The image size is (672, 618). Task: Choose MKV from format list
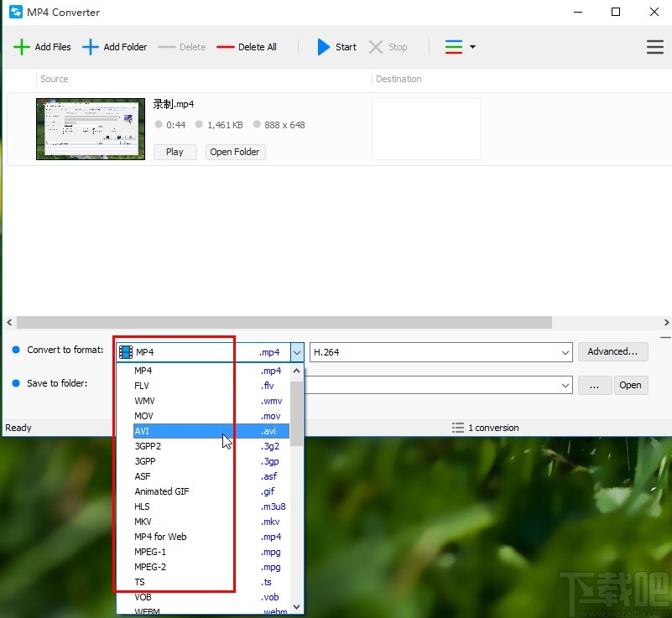[211, 522]
